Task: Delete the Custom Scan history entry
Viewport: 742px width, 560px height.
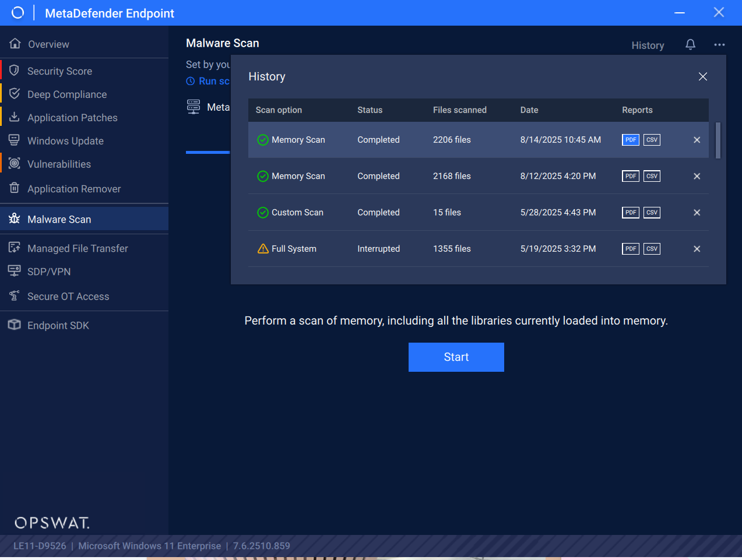Action: tap(697, 213)
